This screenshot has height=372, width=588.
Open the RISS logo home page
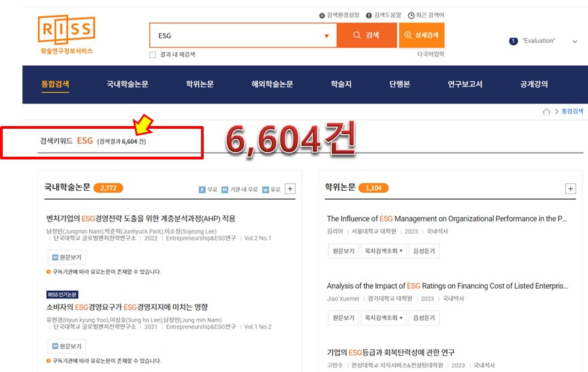click(x=66, y=35)
